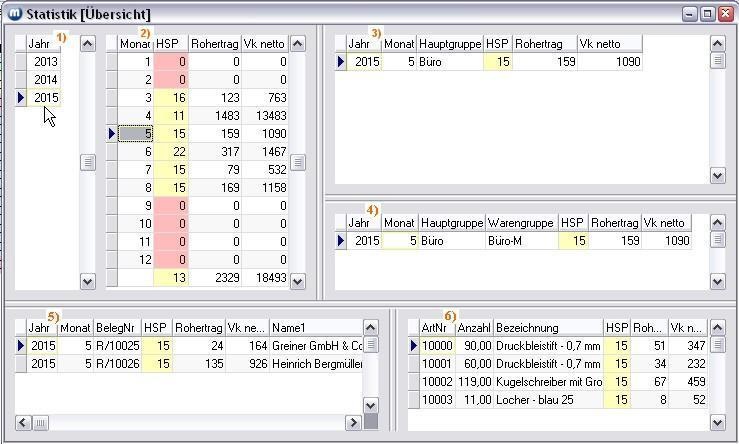Click the Rohertrag header in month table
Viewport: 739px width, 444px height.
(214, 44)
